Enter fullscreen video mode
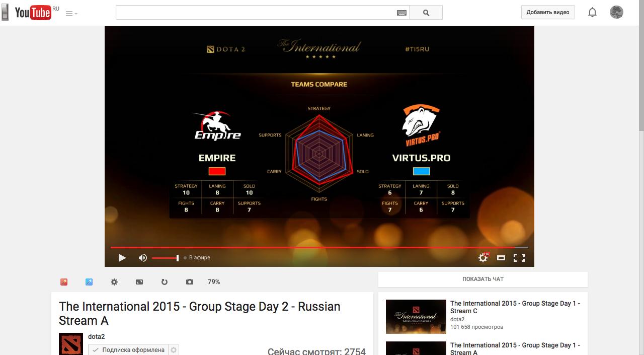The height and width of the screenshot is (355, 644). [x=519, y=258]
